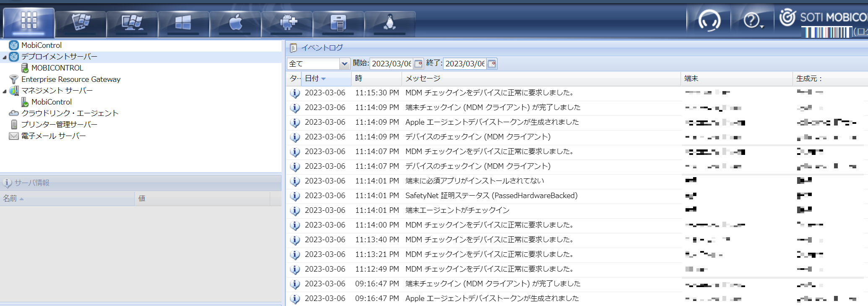868x306 pixels.
Task: Switch to the Windows desktop classic tab
Action: coord(132,24)
